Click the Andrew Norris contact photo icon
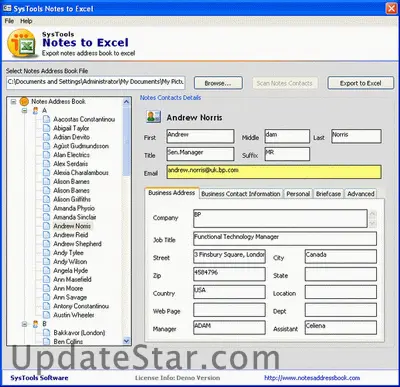This screenshot has height=387, width=400. (x=153, y=117)
